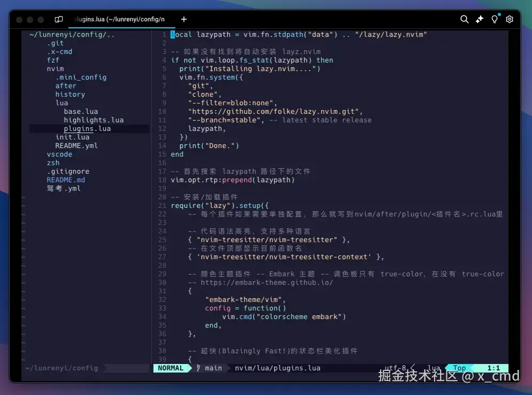This screenshot has height=395, width=532.
Task: Collapse the nvim directory in the sidebar
Action: click(x=55, y=68)
